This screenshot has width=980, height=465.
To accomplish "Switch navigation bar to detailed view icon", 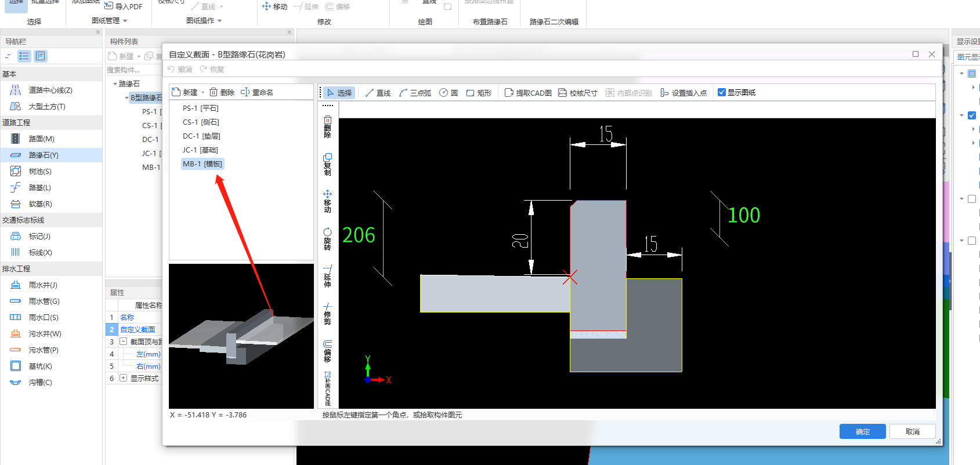I will pos(40,56).
